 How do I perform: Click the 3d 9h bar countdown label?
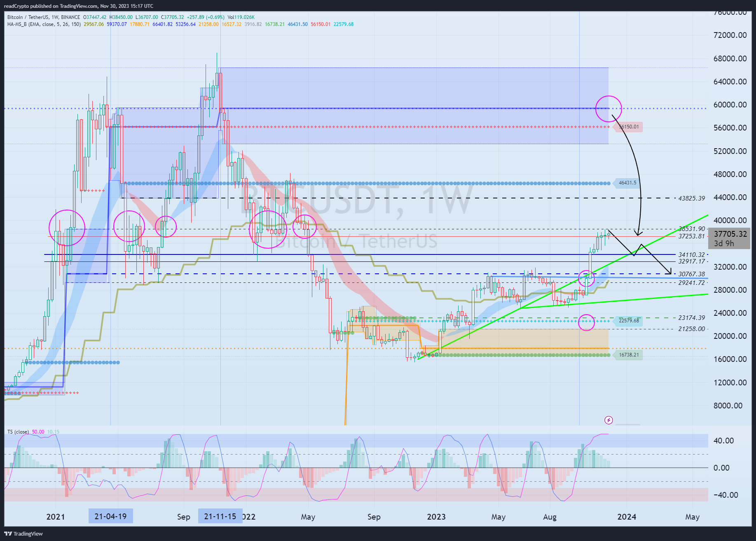click(724, 243)
